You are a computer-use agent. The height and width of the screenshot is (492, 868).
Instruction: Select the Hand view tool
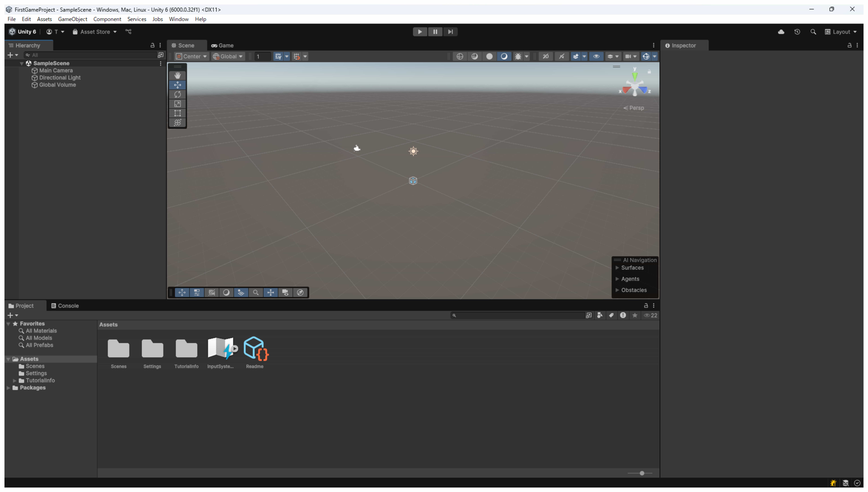coord(177,75)
